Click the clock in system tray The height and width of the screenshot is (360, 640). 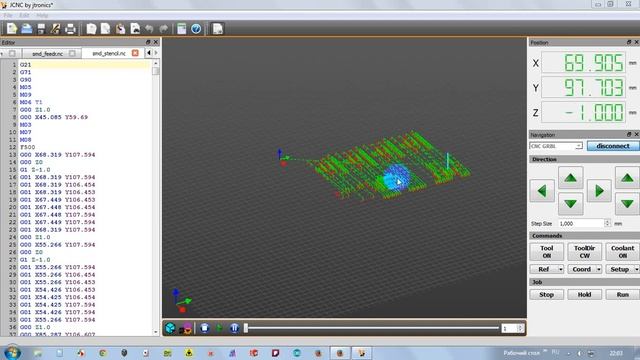coord(616,353)
